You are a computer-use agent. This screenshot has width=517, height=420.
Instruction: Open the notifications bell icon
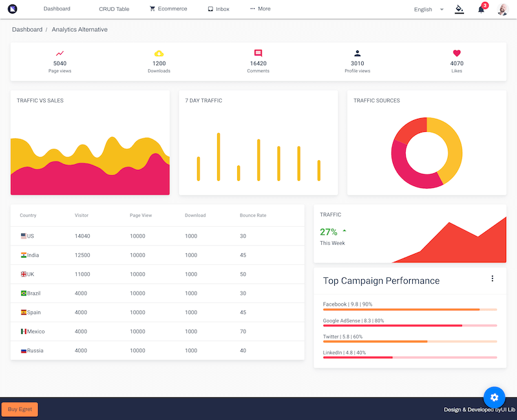point(481,10)
